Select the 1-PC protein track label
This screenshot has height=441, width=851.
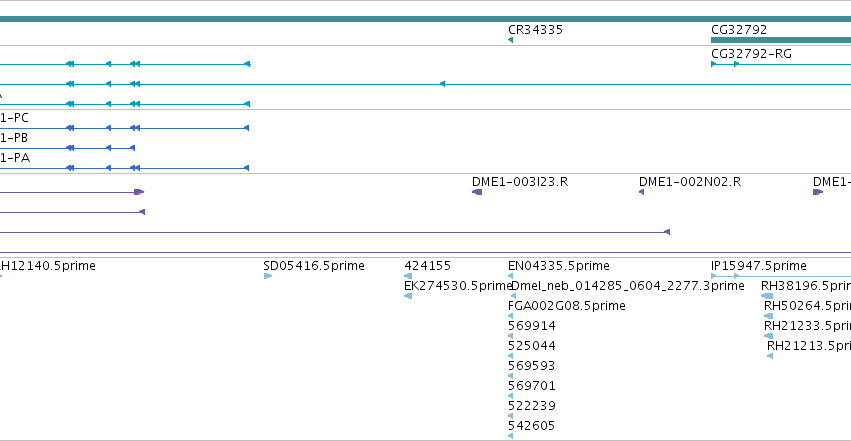(x=14, y=118)
